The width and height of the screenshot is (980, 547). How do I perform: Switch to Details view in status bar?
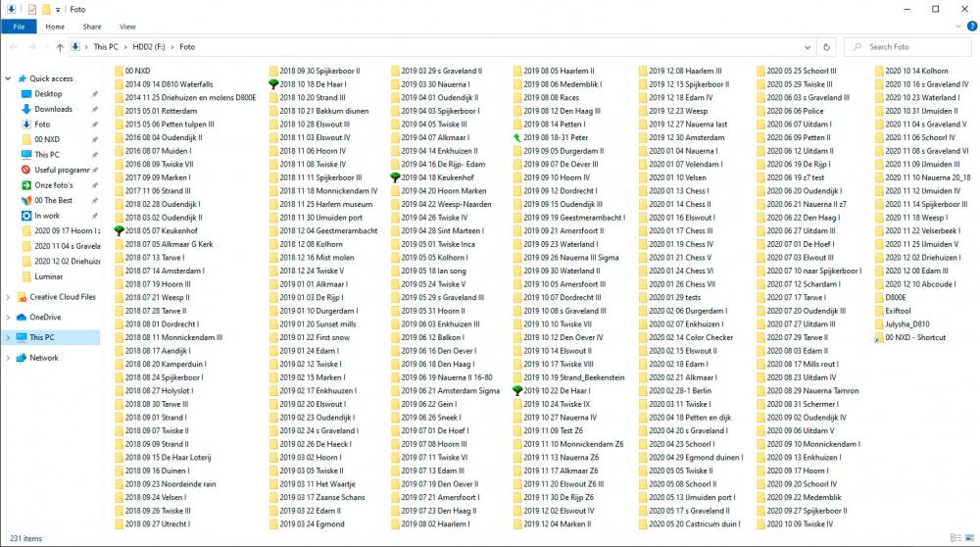coord(955,538)
